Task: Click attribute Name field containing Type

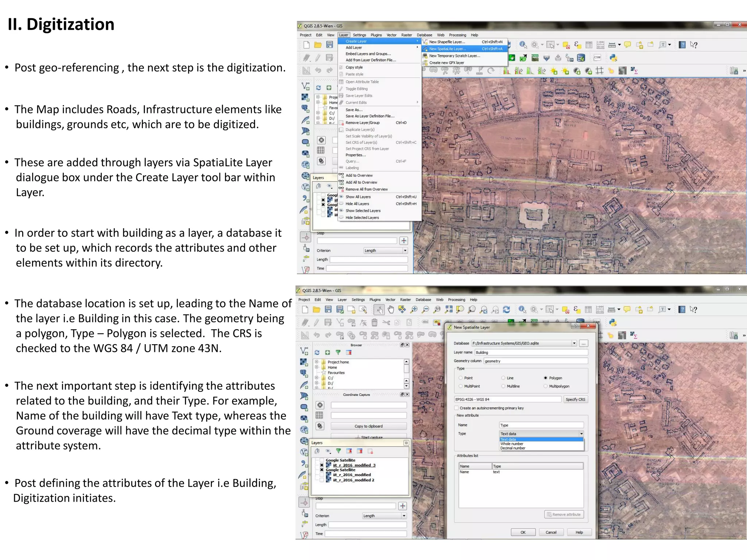Action: click(x=541, y=425)
